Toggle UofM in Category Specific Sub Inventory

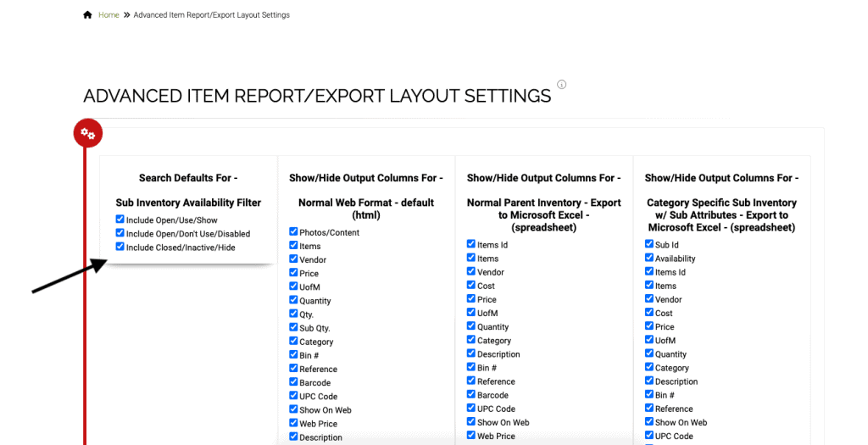coord(649,339)
